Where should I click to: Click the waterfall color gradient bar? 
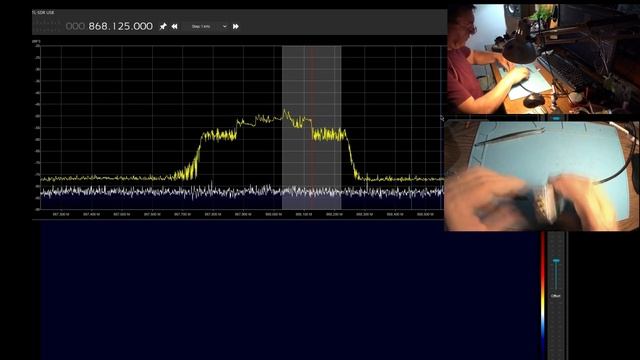(x=543, y=296)
